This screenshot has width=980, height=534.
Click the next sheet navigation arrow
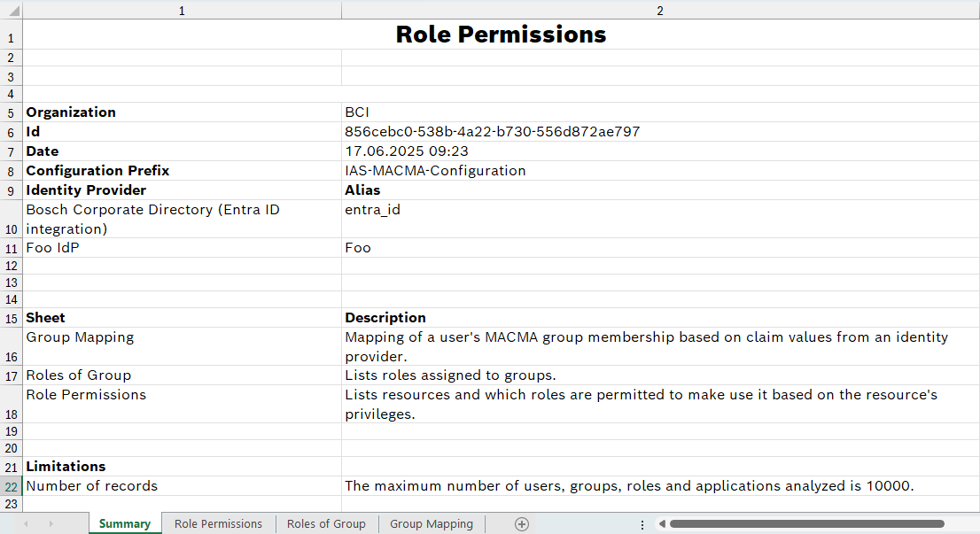click(51, 524)
